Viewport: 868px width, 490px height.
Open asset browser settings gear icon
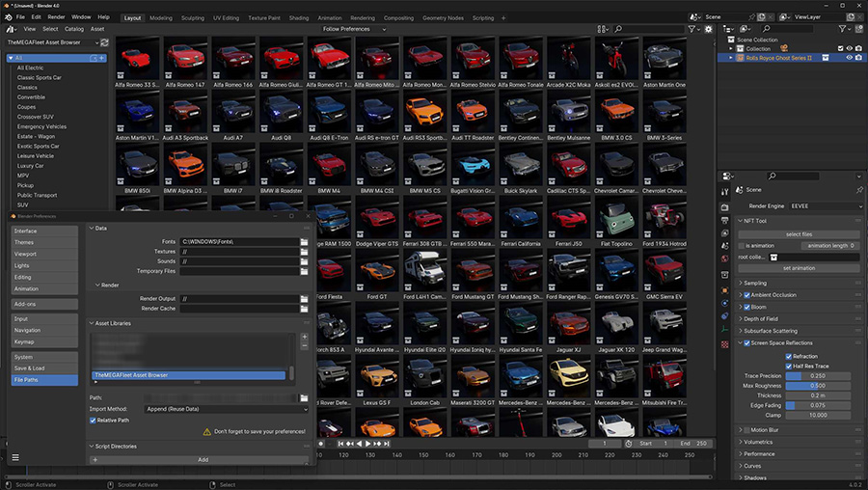coord(708,29)
